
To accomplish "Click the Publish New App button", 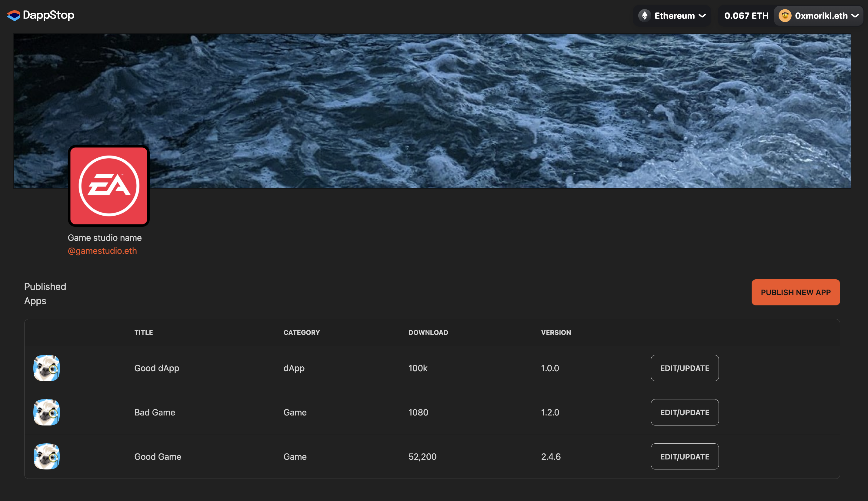I will [796, 292].
